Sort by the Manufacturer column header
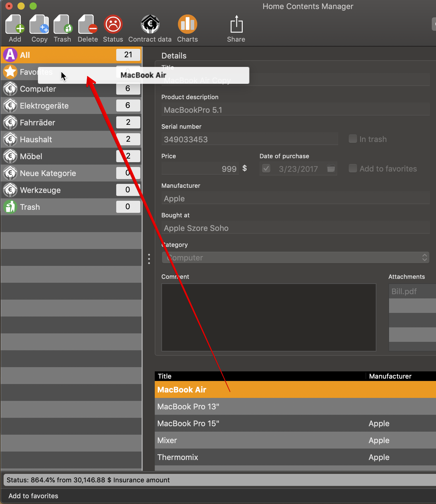The height and width of the screenshot is (504, 436). (401, 376)
